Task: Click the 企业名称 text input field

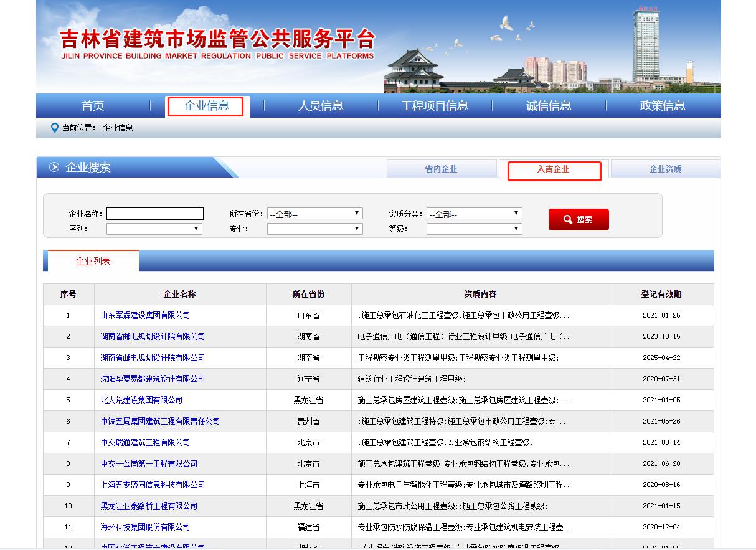Action: 155,214
